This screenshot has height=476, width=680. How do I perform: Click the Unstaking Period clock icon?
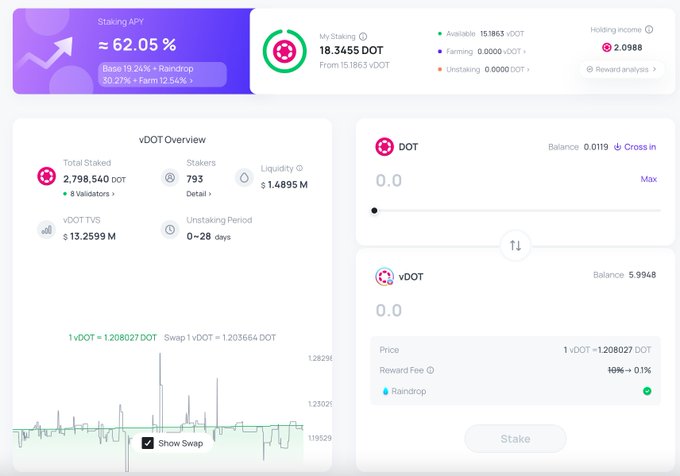pos(170,229)
